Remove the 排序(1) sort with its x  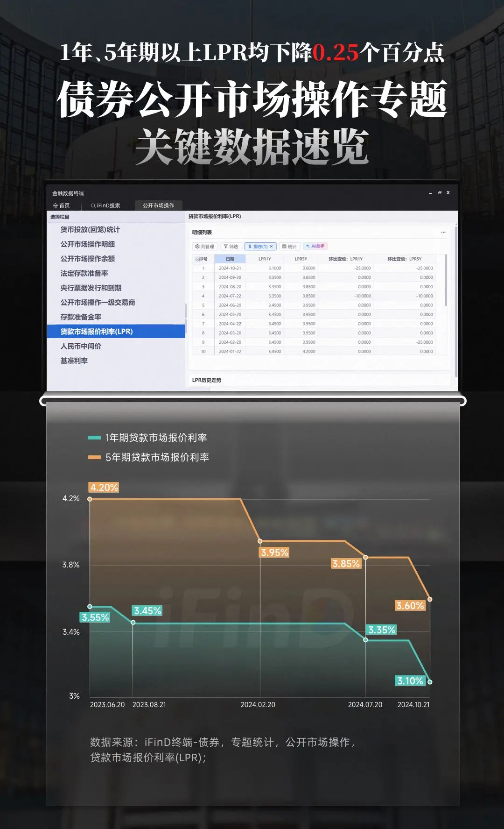pos(272,246)
